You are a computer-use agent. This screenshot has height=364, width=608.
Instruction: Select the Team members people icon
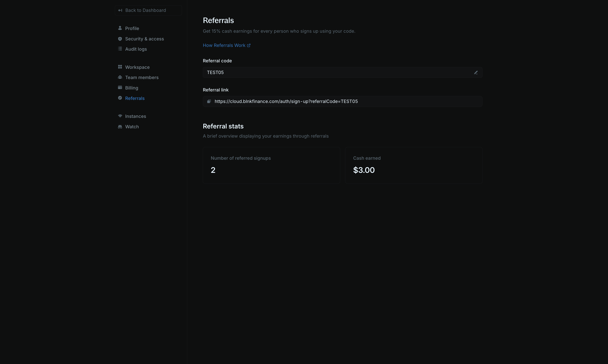[x=120, y=77]
